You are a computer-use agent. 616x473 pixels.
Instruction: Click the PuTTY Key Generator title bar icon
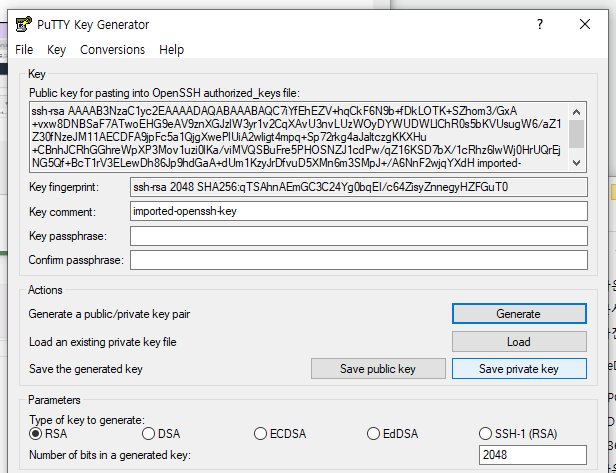click(24, 24)
